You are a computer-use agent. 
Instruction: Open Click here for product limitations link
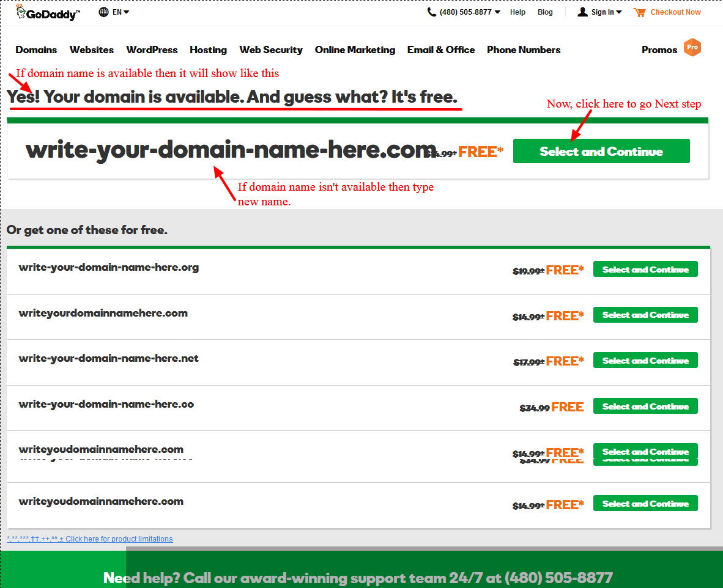(x=90, y=538)
